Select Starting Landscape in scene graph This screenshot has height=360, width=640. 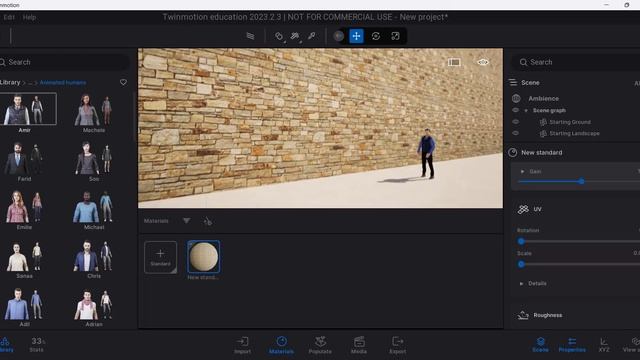(574, 133)
